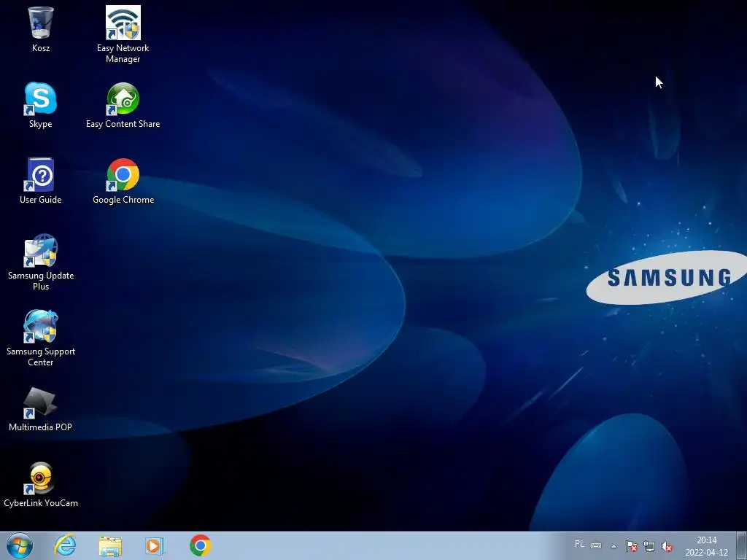The image size is (747, 560).
Task: Click the keyboard icon in the language bar
Action: tap(596, 545)
